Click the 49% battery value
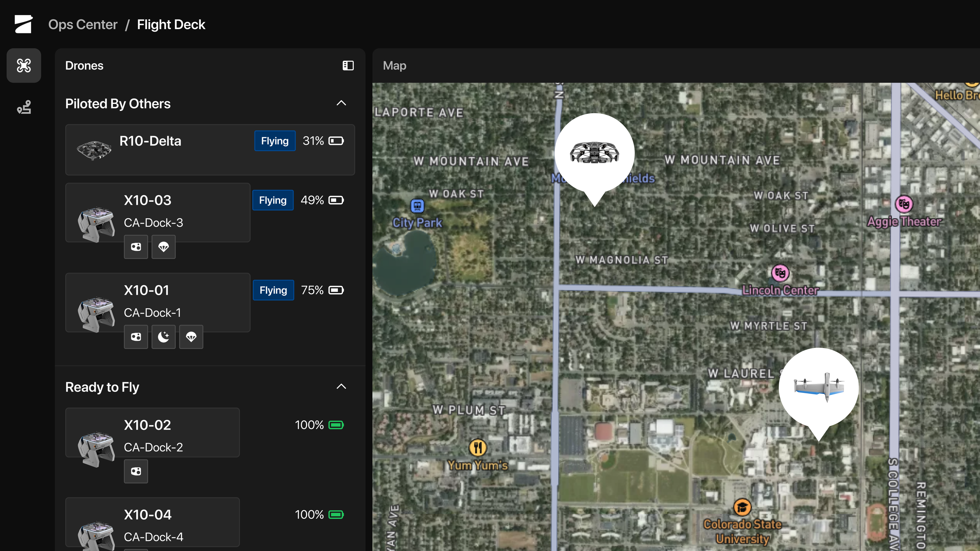Screen dimensions: 980x551 pyautogui.click(x=312, y=200)
